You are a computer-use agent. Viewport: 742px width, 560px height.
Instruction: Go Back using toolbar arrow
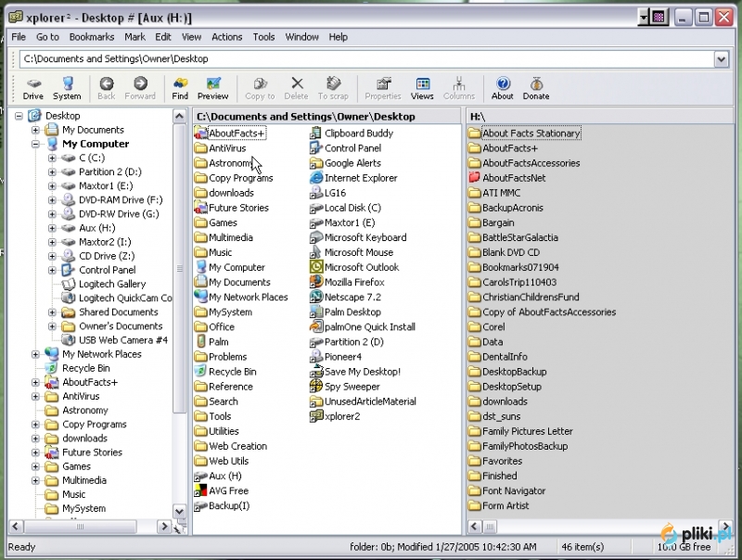pyautogui.click(x=107, y=88)
